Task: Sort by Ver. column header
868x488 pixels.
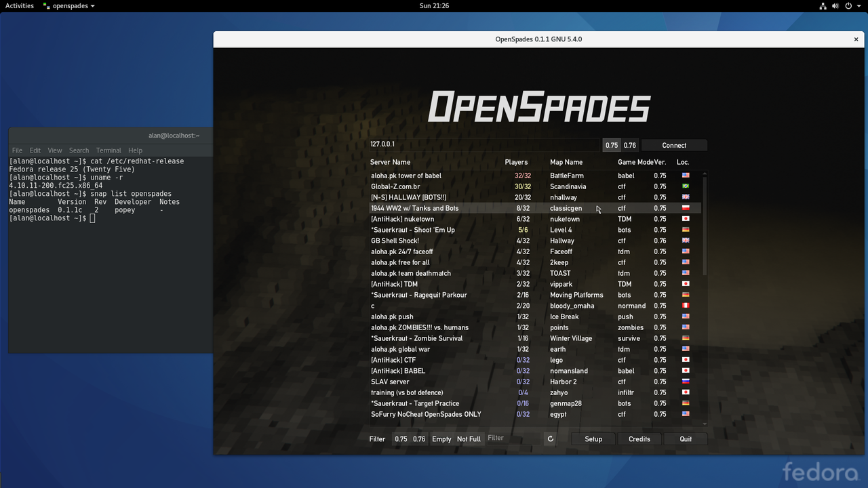Action: (660, 162)
